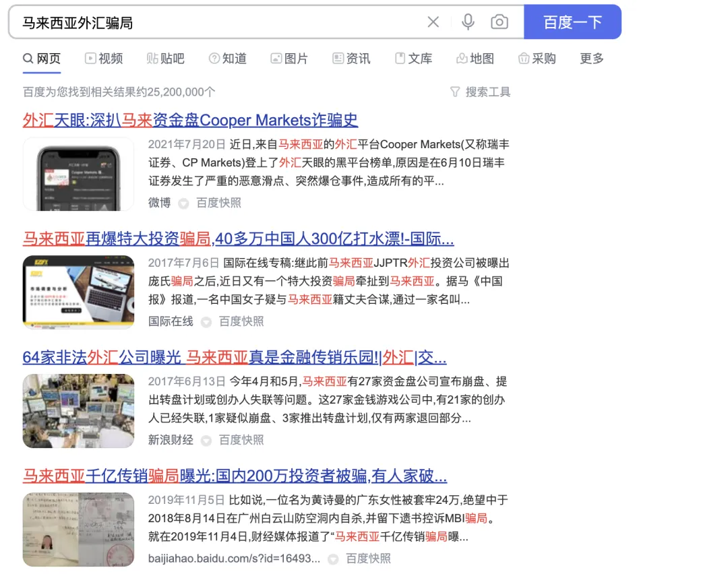The height and width of the screenshot is (578, 728).
Task: Open 百度快照 for the 国际在线 result
Action: (x=241, y=321)
